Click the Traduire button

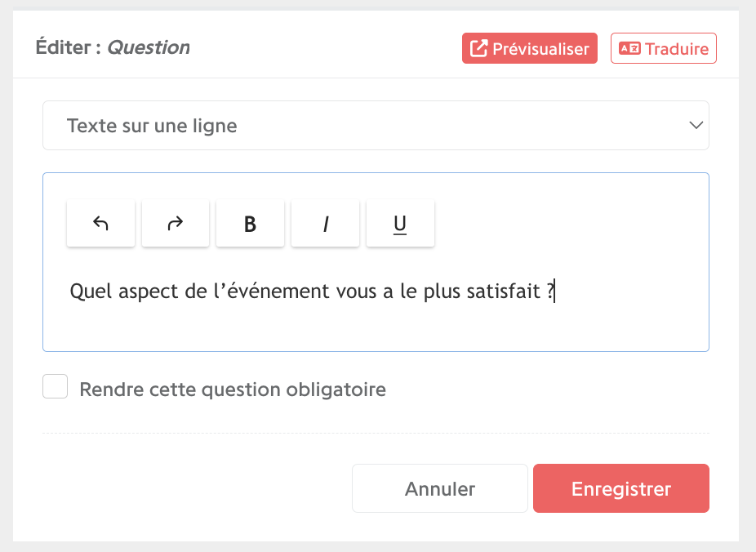coord(664,48)
